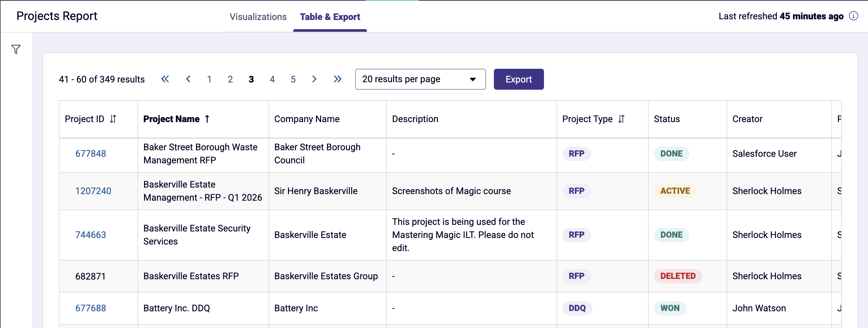Go to page 5
The width and height of the screenshot is (868, 328).
(x=293, y=79)
